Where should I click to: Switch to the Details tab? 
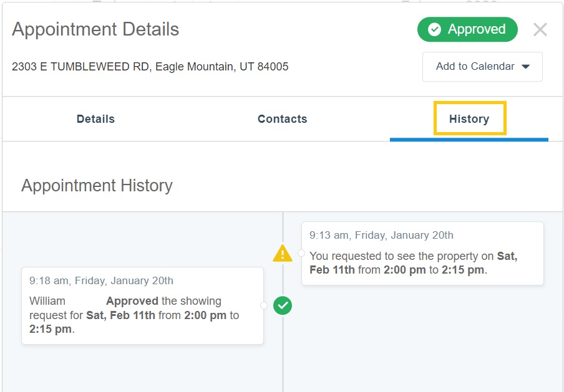[x=95, y=119]
